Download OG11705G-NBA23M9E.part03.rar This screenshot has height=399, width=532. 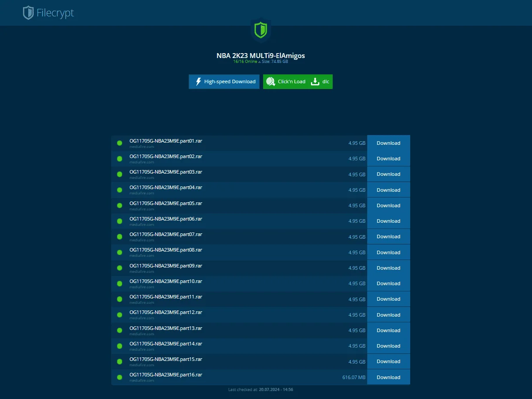coord(388,174)
